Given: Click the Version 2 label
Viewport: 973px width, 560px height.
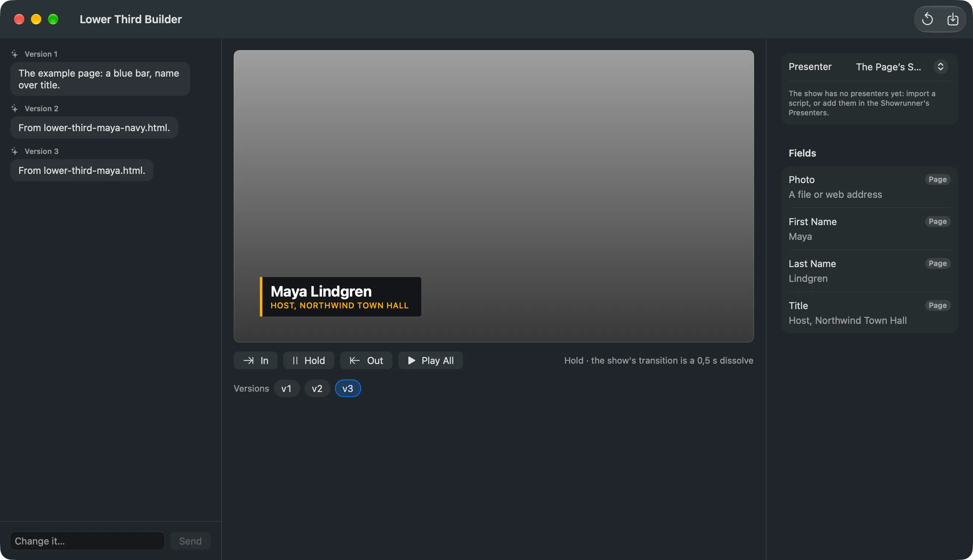Looking at the screenshot, I should 42,109.
